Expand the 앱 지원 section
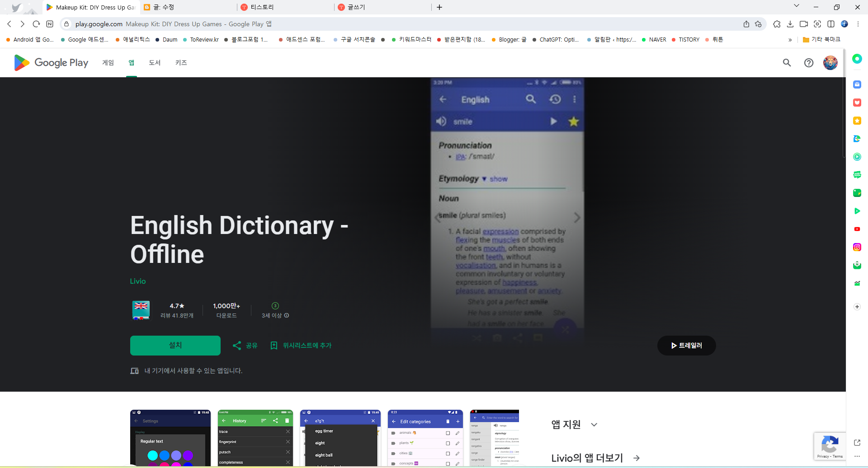This screenshot has width=868, height=468. tap(594, 424)
